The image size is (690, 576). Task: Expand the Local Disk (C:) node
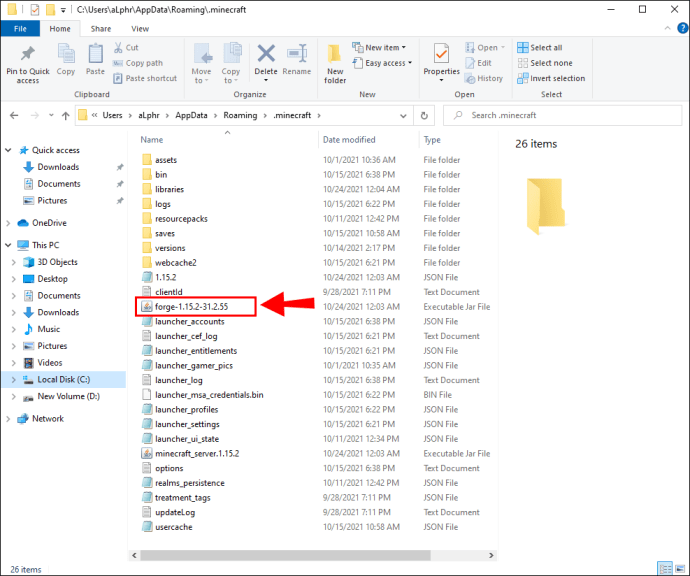click(x=13, y=379)
